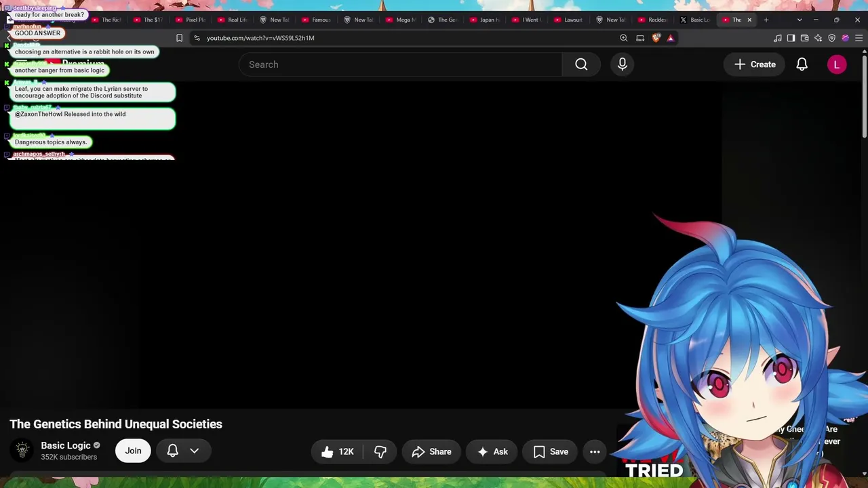This screenshot has width=868, height=488.
Task: Open the Brave VPN shield icon
Action: click(832, 38)
